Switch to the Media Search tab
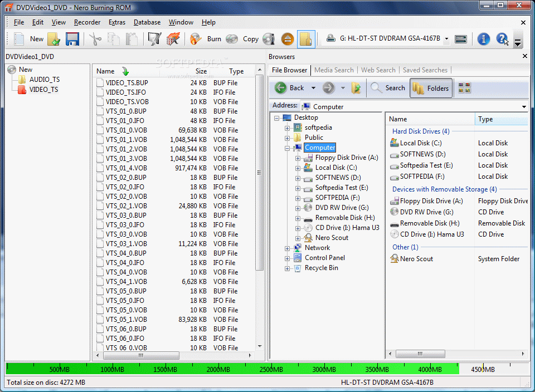Screen dimensions: 535x392 click(x=334, y=70)
